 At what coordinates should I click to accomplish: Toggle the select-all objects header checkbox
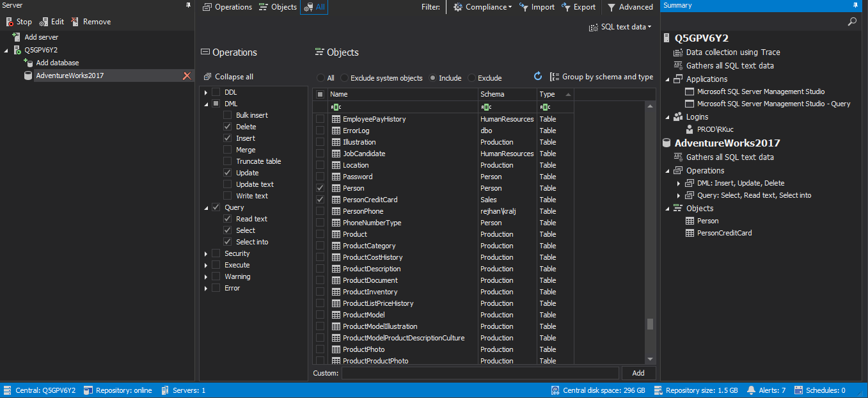tap(320, 94)
